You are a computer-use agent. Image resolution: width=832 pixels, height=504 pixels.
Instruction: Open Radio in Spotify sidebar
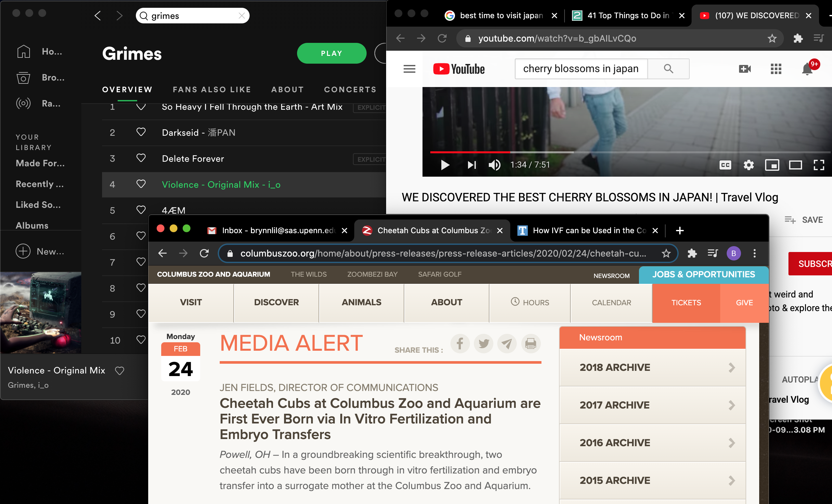click(38, 103)
